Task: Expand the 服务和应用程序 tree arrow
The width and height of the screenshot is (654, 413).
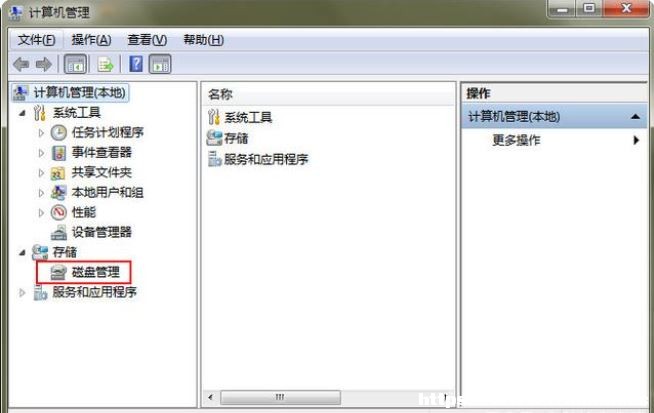Action: tap(22, 292)
